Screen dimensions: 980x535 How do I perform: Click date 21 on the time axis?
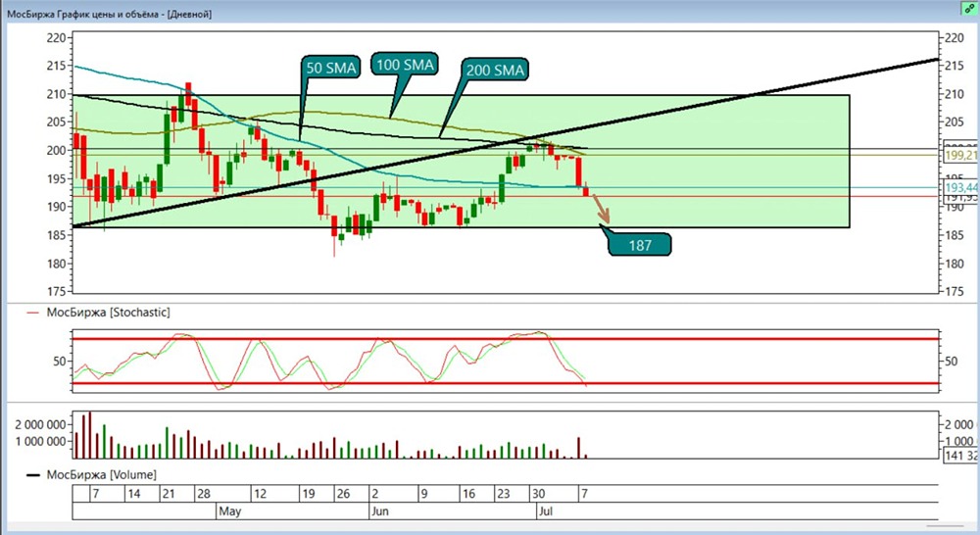click(x=169, y=494)
